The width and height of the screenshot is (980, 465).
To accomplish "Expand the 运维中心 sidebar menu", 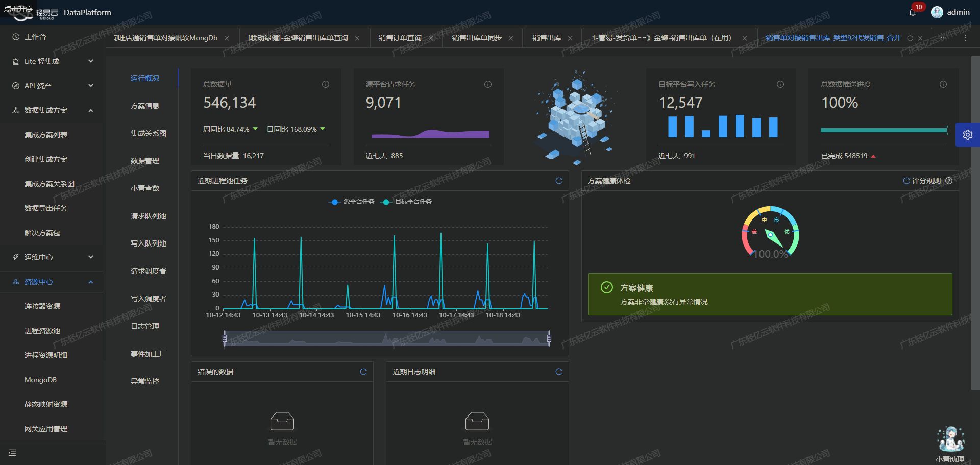I will tap(51, 257).
